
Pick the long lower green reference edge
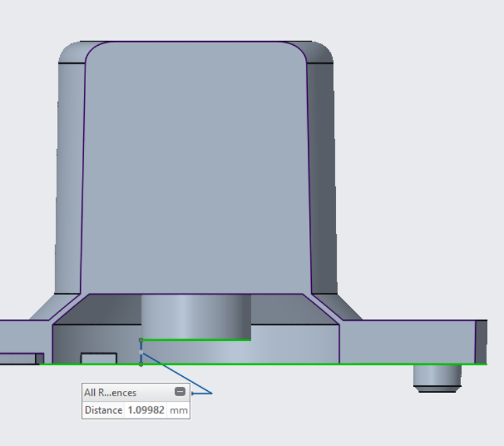302,364
